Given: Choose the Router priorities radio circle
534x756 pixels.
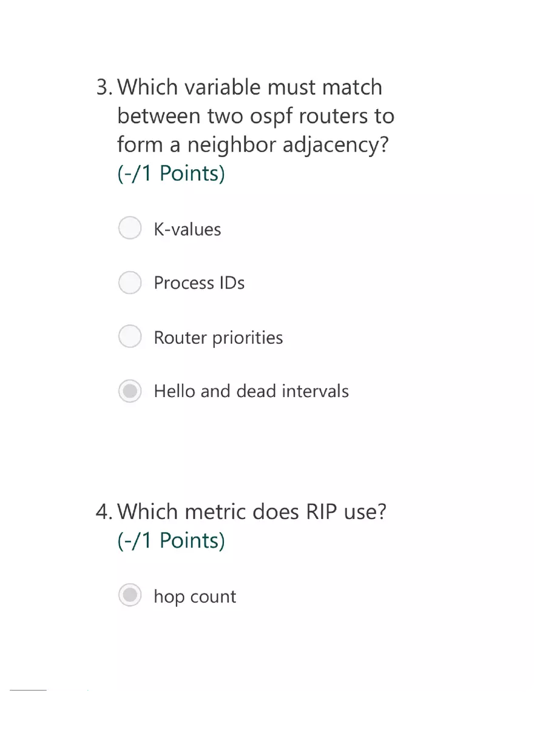Looking at the screenshot, I should coord(130,336).
